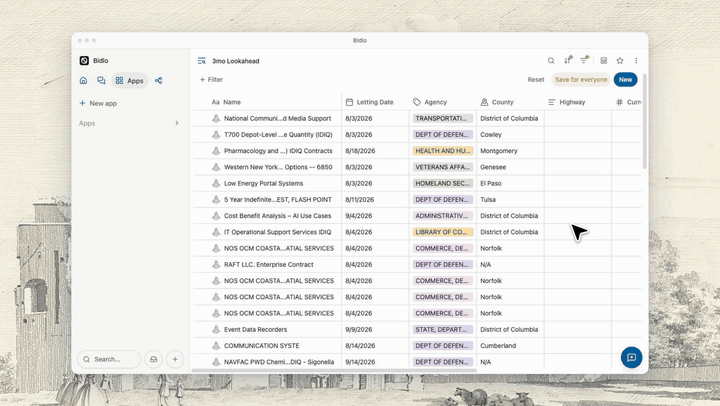Image resolution: width=720 pixels, height=406 pixels.
Task: Select the Cowley county cell
Action: 510,135
